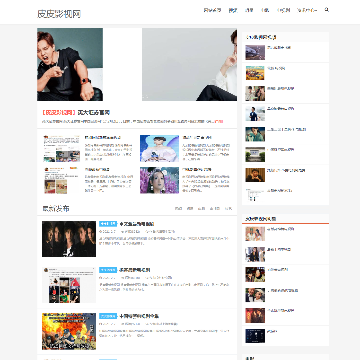Open thumbnail of woman with purple flowers
Viewport: 360px width, 360px height.
pos(159,180)
